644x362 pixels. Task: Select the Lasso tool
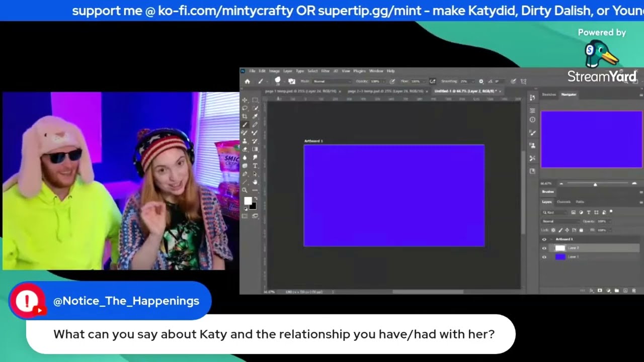[245, 108]
